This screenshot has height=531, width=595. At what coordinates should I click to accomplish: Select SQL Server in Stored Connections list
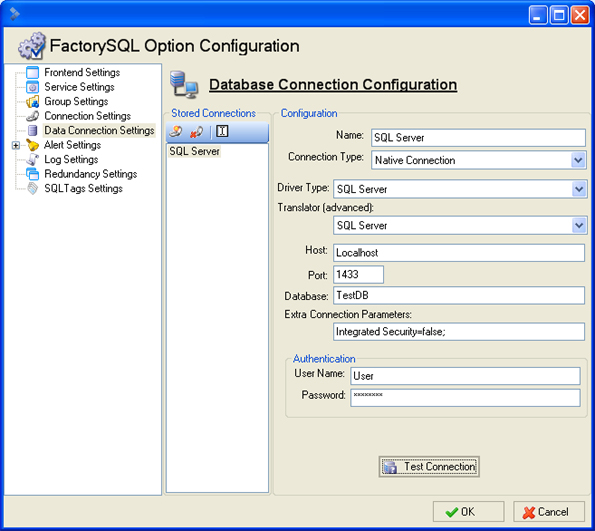tap(194, 151)
